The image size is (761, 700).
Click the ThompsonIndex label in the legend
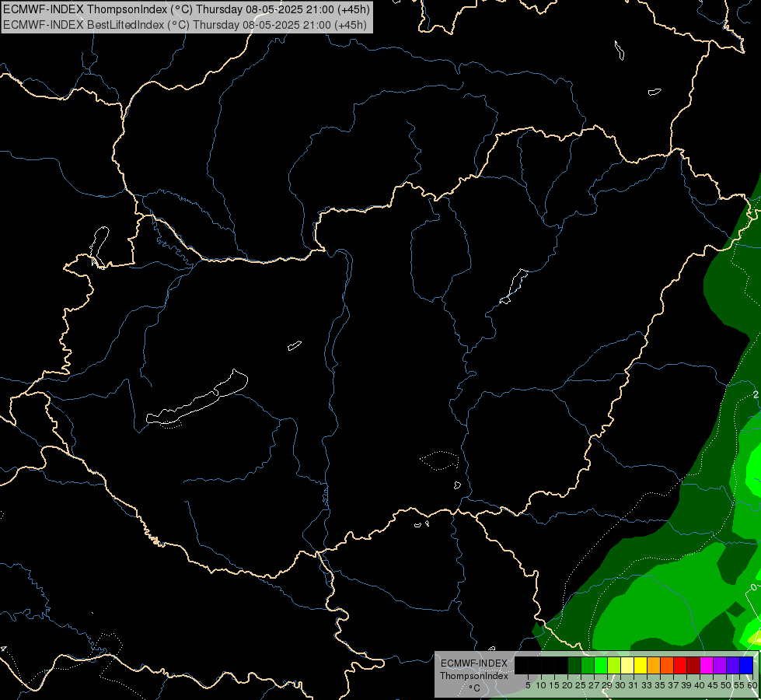pyautogui.click(x=474, y=676)
